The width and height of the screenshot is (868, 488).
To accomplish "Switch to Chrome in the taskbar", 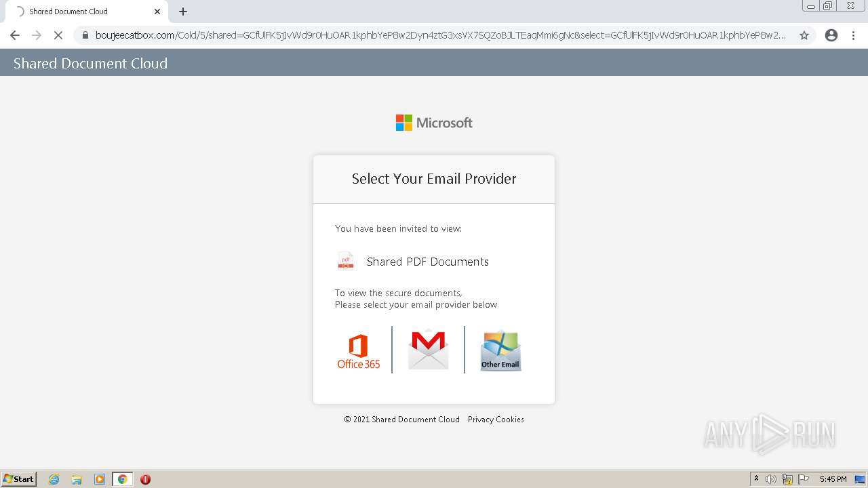I will [122, 479].
